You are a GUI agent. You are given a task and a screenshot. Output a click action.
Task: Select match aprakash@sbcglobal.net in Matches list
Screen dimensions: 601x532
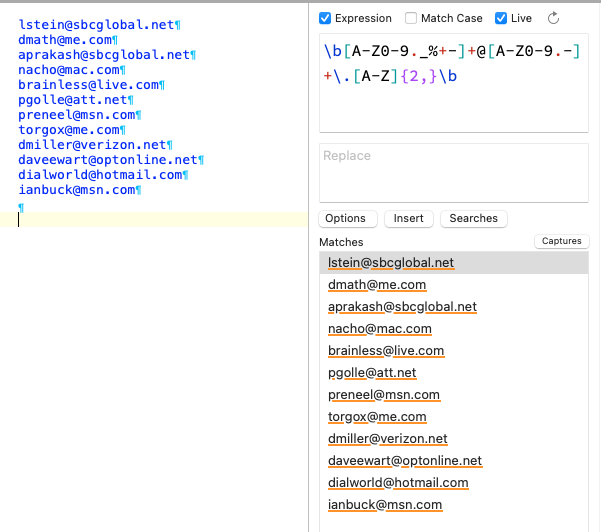tap(454, 307)
